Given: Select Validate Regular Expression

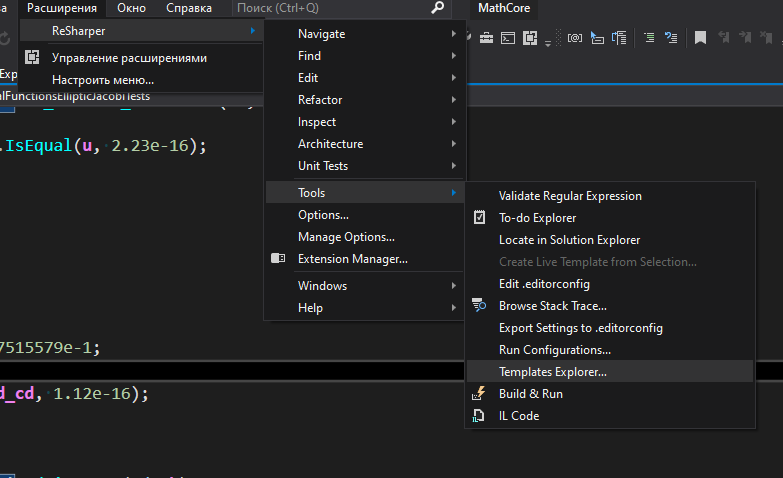Looking at the screenshot, I should pos(610,196).
